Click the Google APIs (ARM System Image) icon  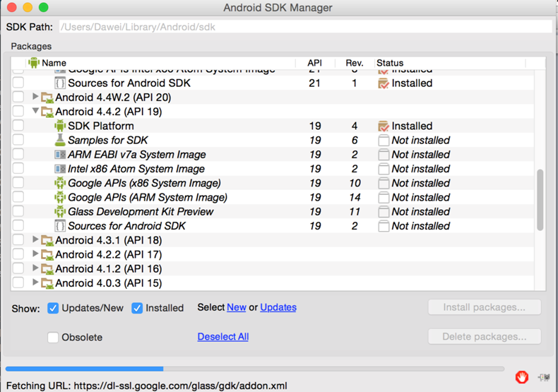coord(60,197)
